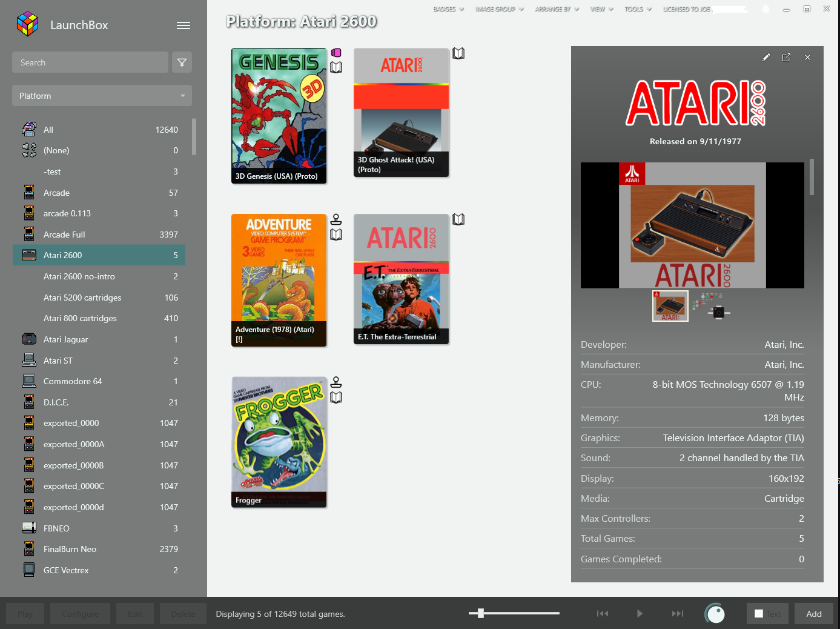Select Atari 5200 cartridges platform

99,298
